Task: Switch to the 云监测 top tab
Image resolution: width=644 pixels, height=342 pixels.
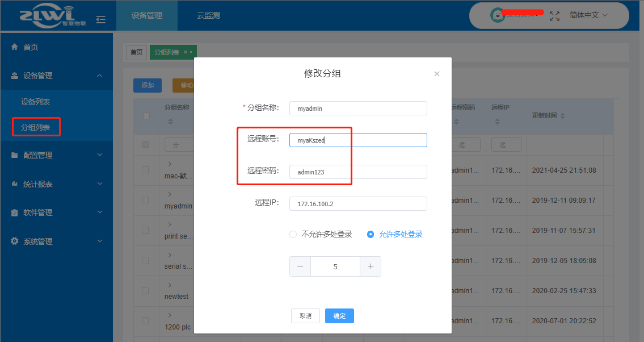Action: point(208,16)
